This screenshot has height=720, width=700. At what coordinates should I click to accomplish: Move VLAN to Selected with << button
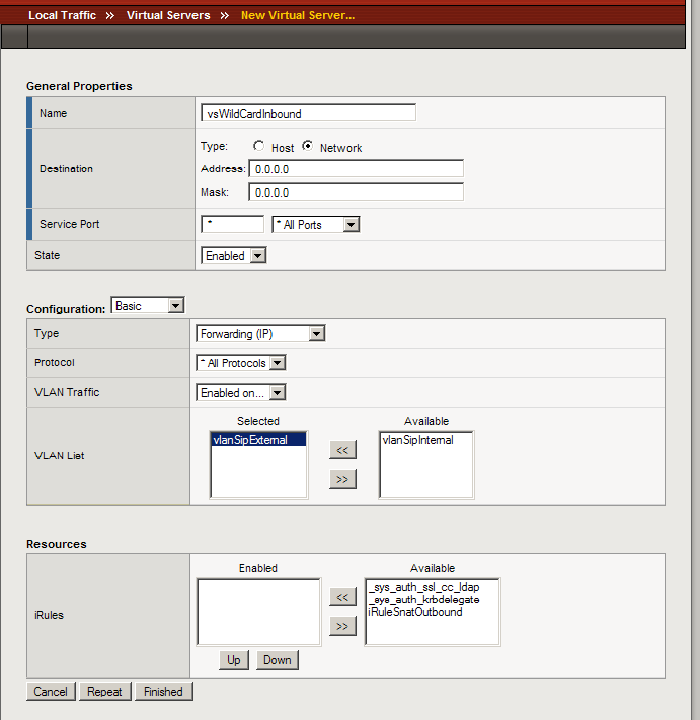point(342,451)
